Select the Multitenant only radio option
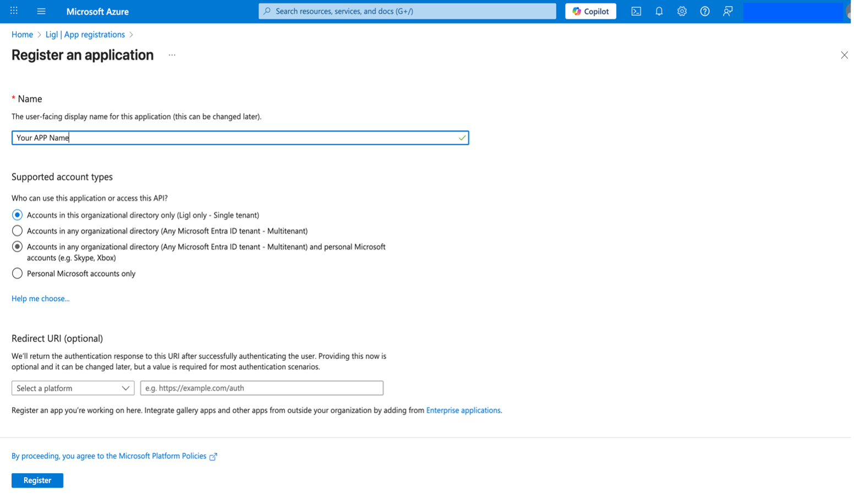The width and height of the screenshot is (854, 504). [18, 231]
